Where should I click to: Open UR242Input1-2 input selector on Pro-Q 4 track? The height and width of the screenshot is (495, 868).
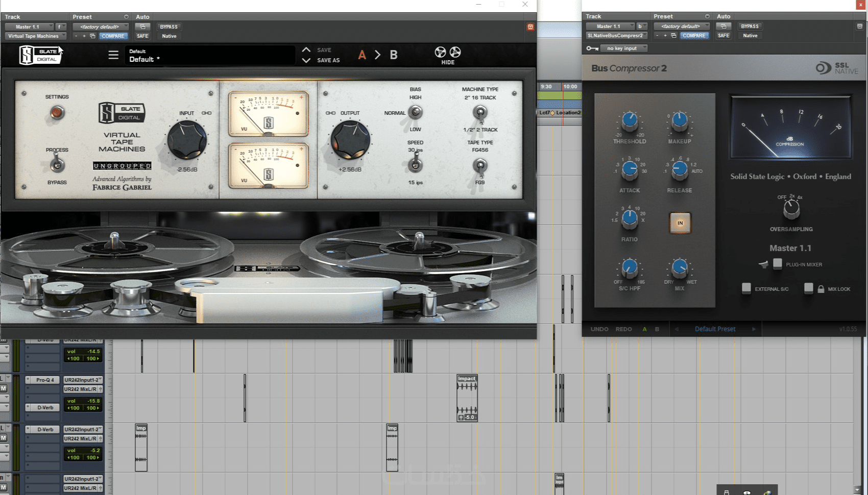click(x=83, y=380)
